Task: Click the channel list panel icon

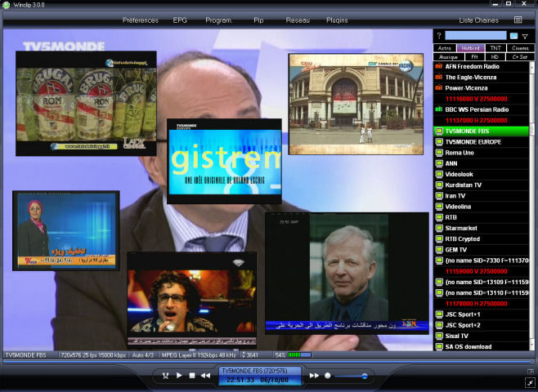Action: [x=518, y=20]
